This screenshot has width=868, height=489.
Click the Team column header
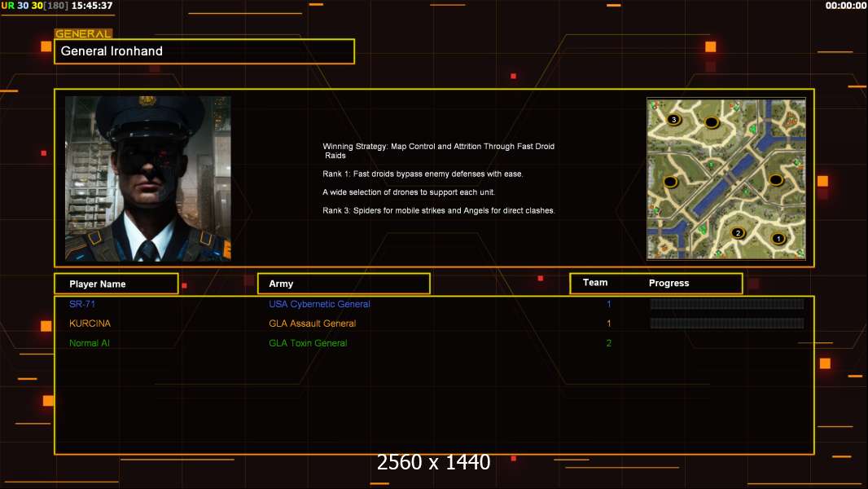click(x=595, y=283)
